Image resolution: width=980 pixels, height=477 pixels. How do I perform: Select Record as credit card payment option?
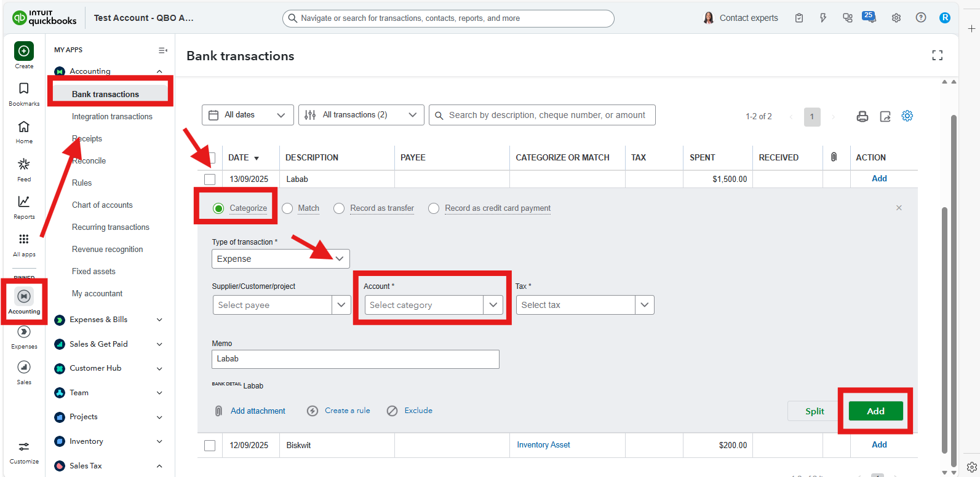coord(434,208)
